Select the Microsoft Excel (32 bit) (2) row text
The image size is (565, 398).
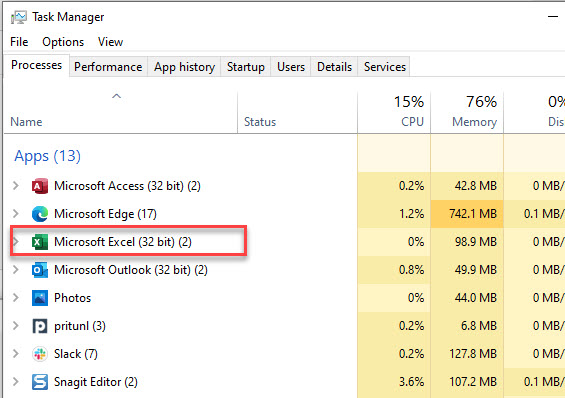[123, 242]
